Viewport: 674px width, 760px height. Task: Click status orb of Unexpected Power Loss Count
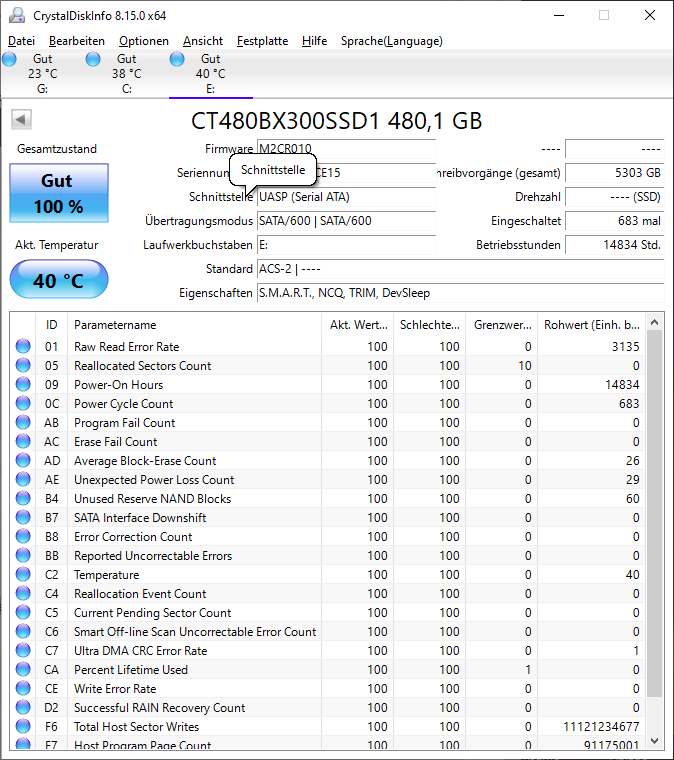(x=23, y=479)
